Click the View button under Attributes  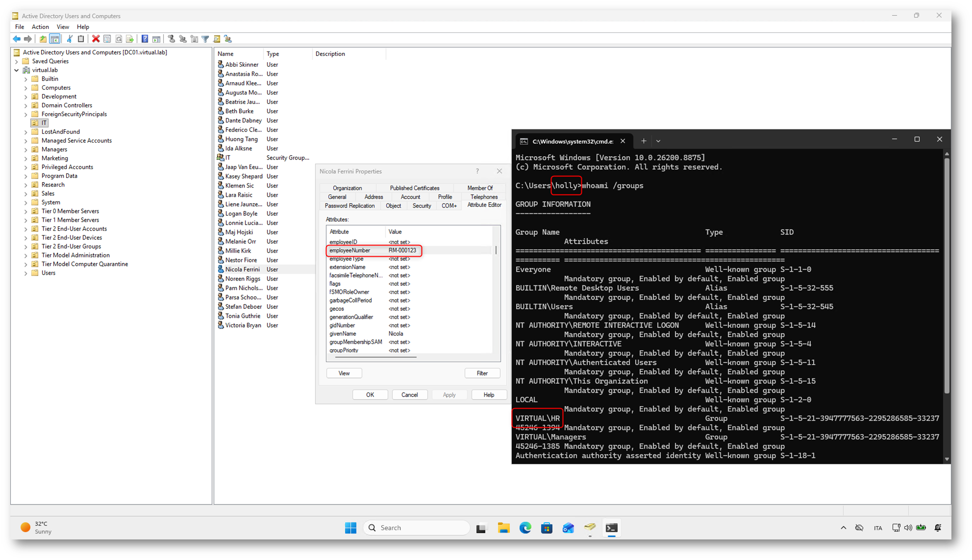pyautogui.click(x=344, y=373)
